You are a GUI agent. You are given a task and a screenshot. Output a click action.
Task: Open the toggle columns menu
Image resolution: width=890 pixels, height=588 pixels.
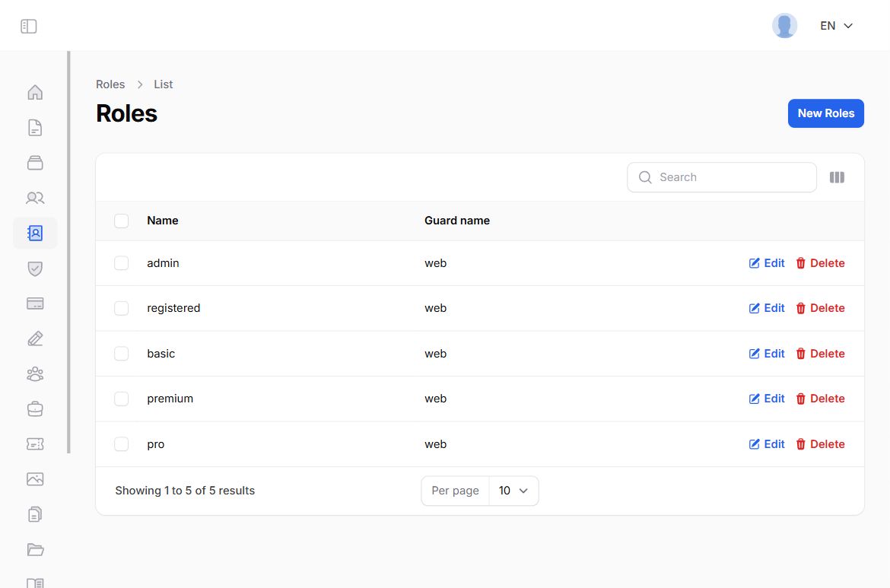[x=837, y=177]
